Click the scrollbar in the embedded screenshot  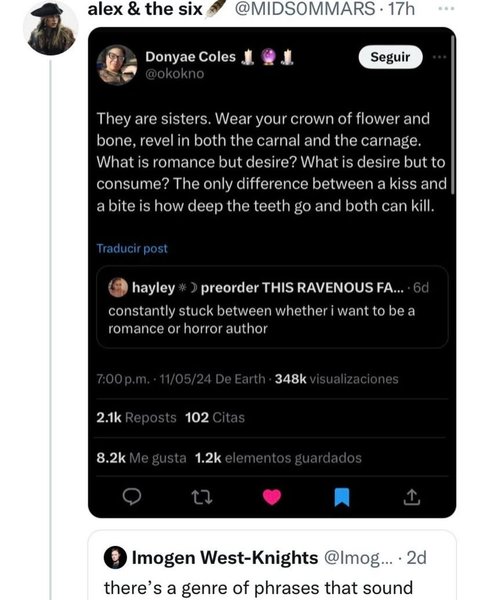[x=453, y=115]
